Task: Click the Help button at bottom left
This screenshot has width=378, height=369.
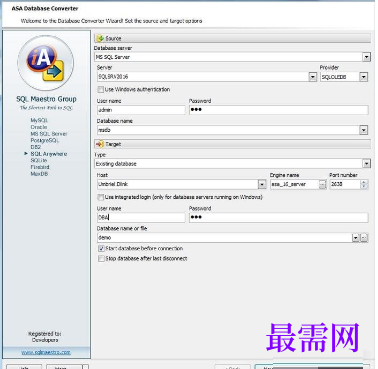Action: click(x=24, y=367)
